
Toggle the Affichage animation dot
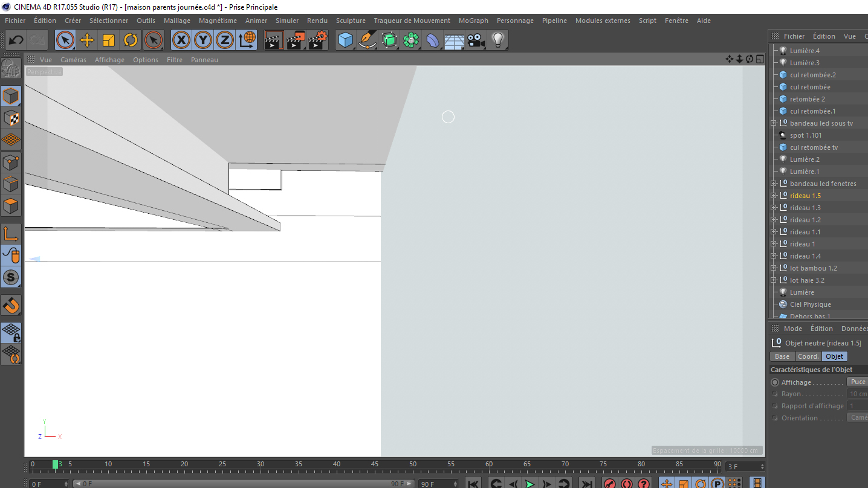(775, 382)
